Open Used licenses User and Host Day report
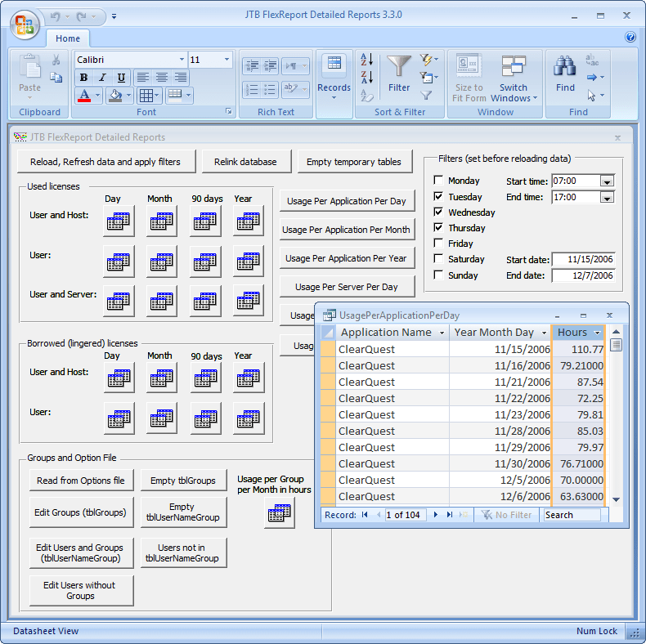This screenshot has height=644, width=646. pyautogui.click(x=119, y=221)
